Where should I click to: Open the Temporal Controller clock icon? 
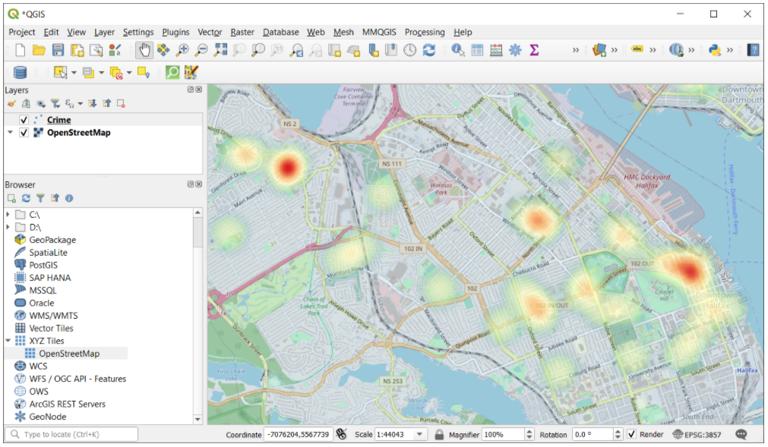click(x=410, y=50)
